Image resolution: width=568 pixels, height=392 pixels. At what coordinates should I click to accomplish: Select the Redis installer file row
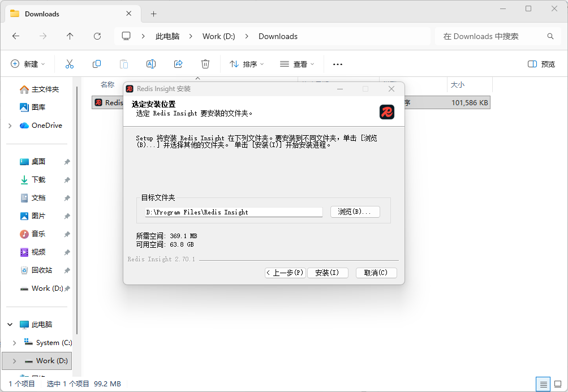[x=291, y=102]
